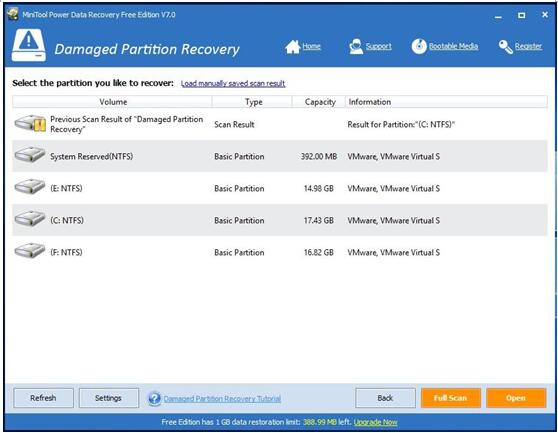Viewport: 558px width, 433px height.
Task: Open the Home link
Action: coord(311,46)
